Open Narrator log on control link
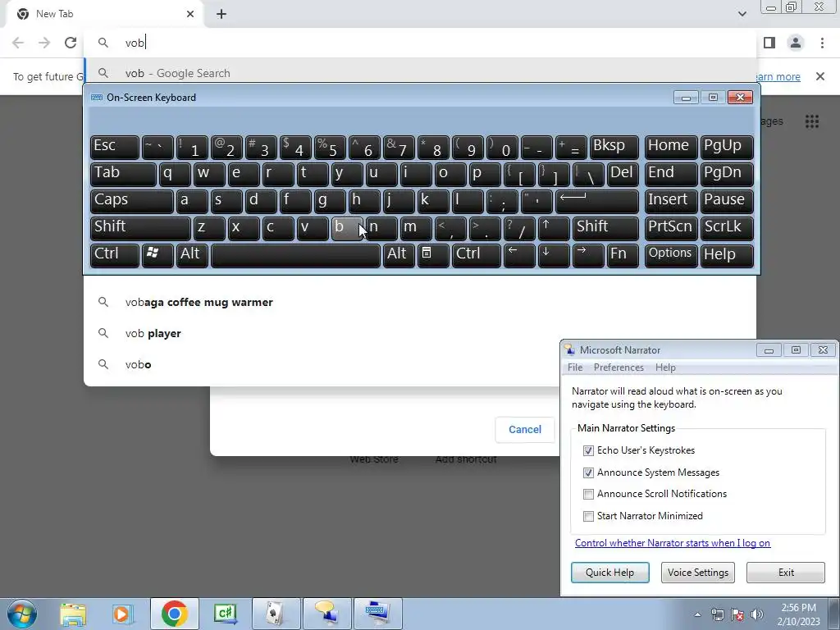Screen dimensions: 840x630 point(673,543)
